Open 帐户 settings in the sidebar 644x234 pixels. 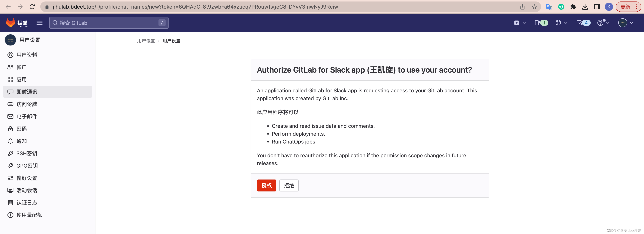tap(48, 67)
